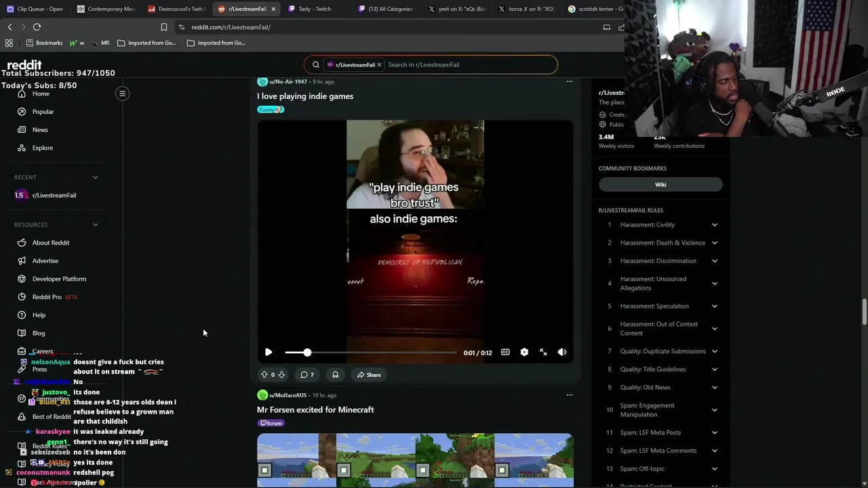Remove r/LivestreamFail search filter chip
Viewport: 868px width, 488px height.
(379, 65)
